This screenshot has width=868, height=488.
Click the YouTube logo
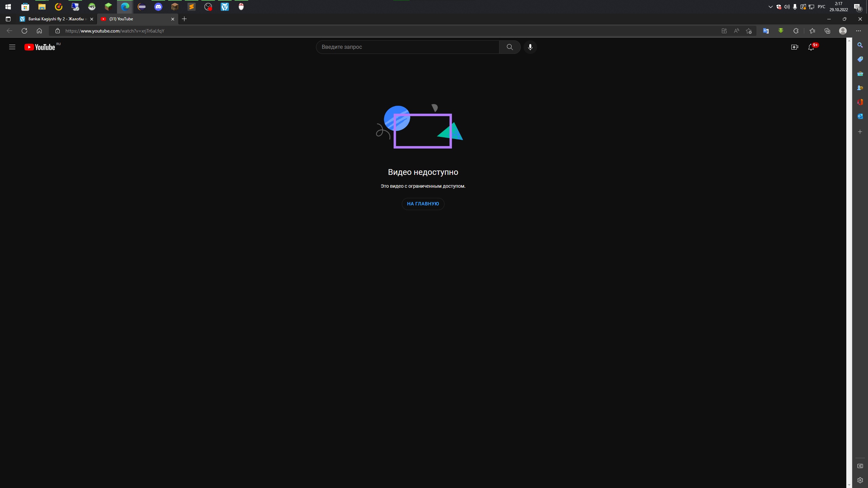40,47
